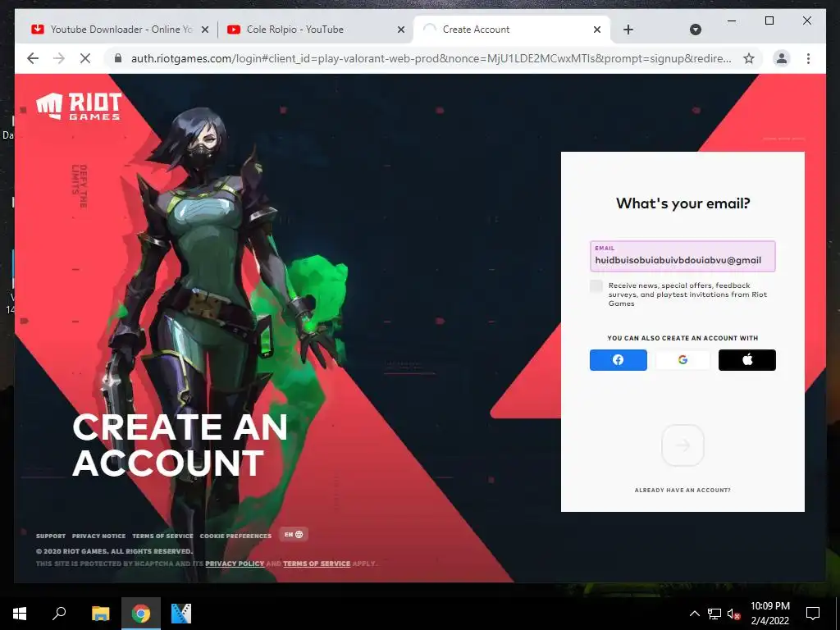Go back to the previous page

click(x=33, y=58)
